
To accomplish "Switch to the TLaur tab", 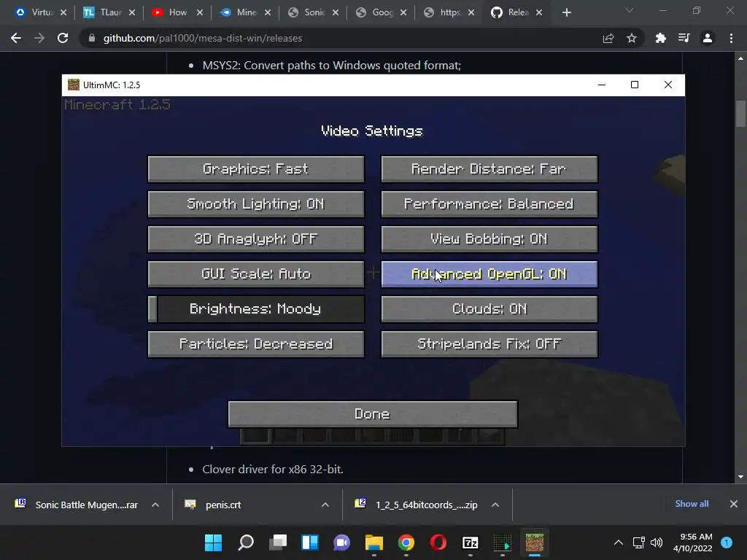I will point(109,12).
